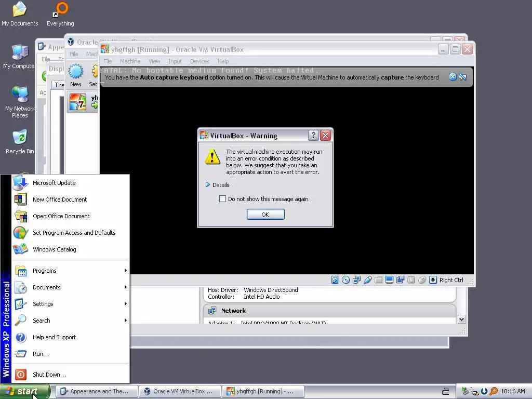This screenshot has width=532, height=399.
Task: Click the hard disk activity status icon
Action: pyautogui.click(x=335, y=280)
